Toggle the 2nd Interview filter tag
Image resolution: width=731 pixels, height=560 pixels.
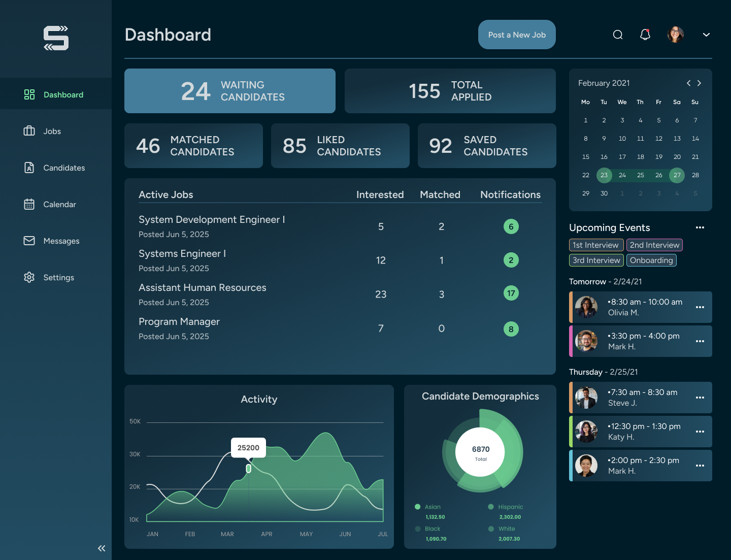click(654, 245)
